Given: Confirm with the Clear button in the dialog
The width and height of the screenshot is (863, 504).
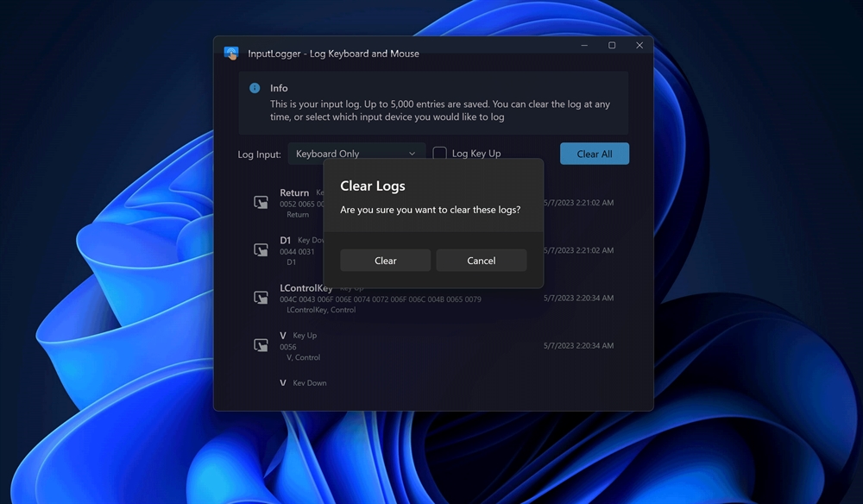Looking at the screenshot, I should tap(385, 261).
